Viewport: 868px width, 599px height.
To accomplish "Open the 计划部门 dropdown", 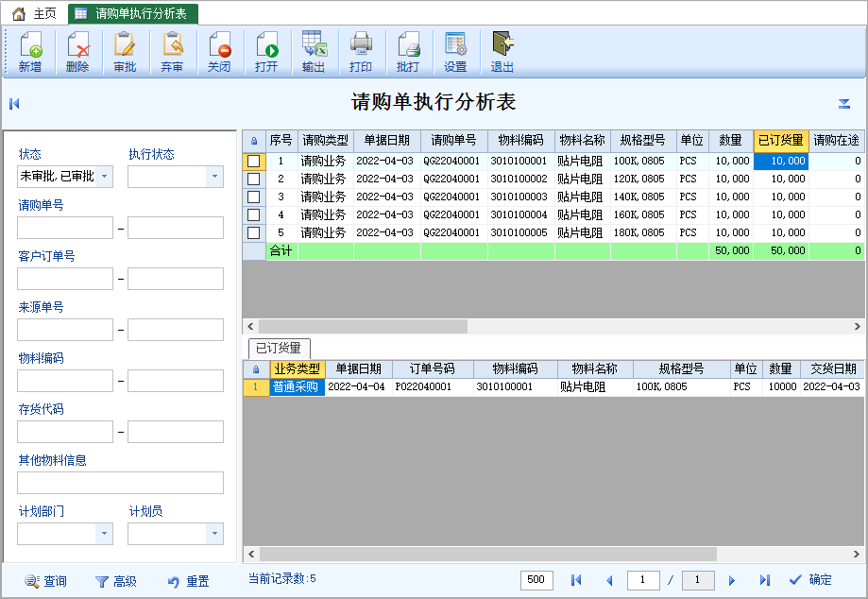I will tap(104, 534).
